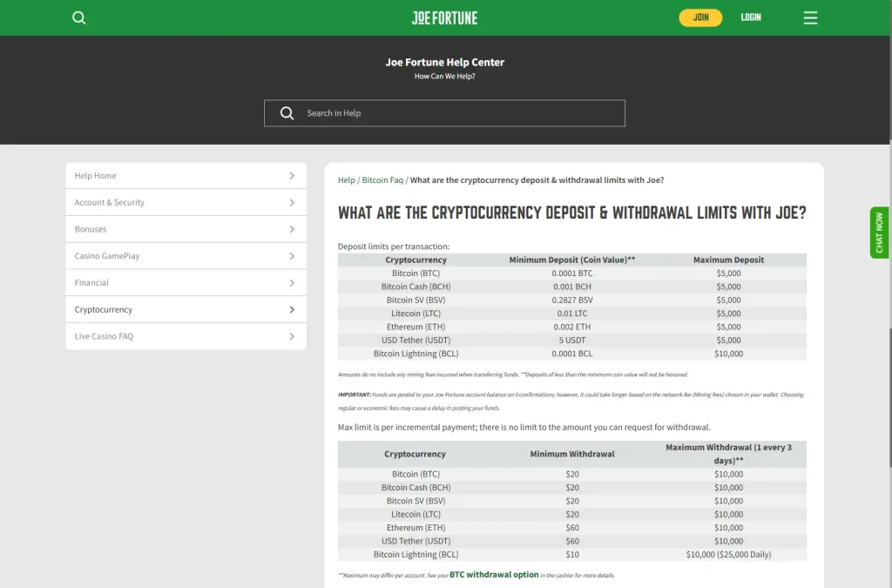Open the Chat Now side tab
Viewport: 892px width, 588px height.
[879, 233]
